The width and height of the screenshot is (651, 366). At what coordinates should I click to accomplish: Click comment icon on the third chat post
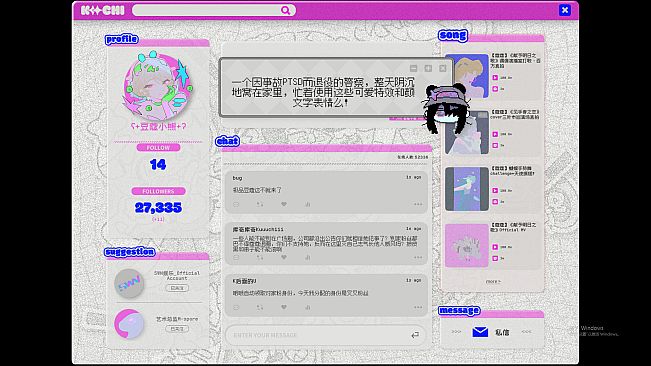[x=236, y=307]
